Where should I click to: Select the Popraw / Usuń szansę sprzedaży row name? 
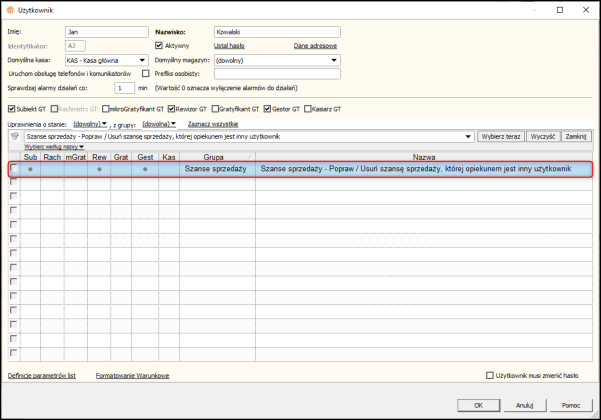[x=416, y=169]
